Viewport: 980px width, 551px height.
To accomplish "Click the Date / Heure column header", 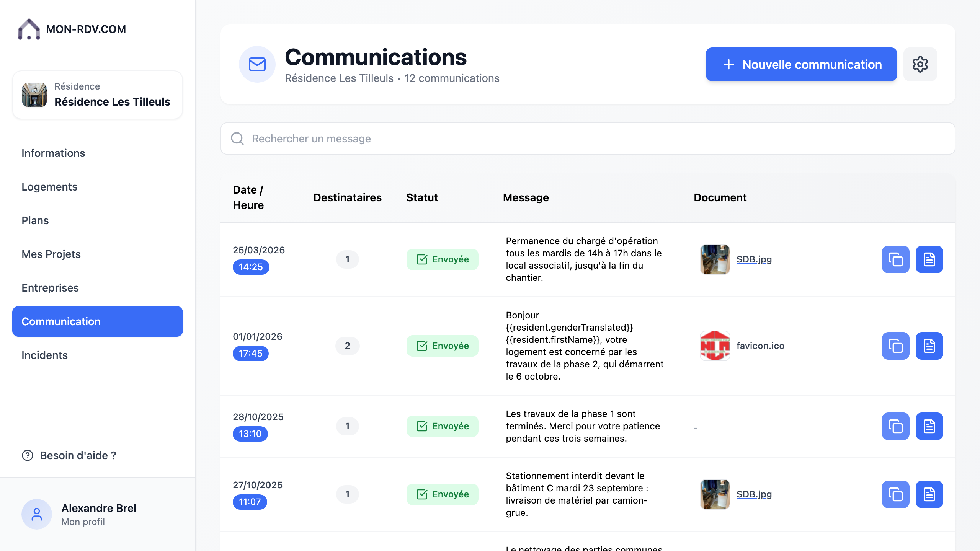I will (248, 197).
